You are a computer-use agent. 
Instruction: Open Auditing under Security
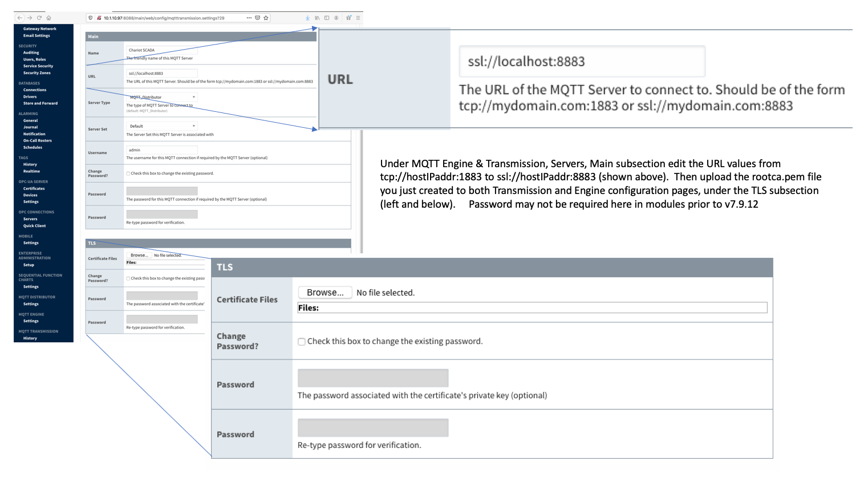(x=31, y=52)
